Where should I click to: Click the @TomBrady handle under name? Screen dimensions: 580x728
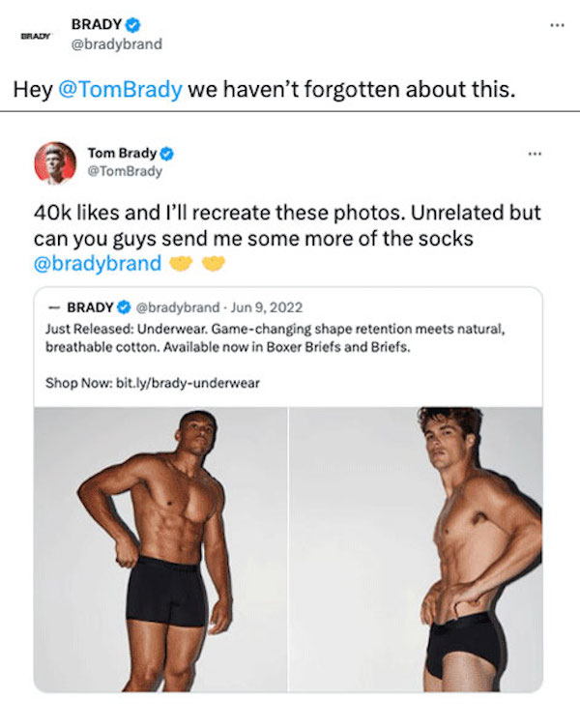click(x=125, y=171)
